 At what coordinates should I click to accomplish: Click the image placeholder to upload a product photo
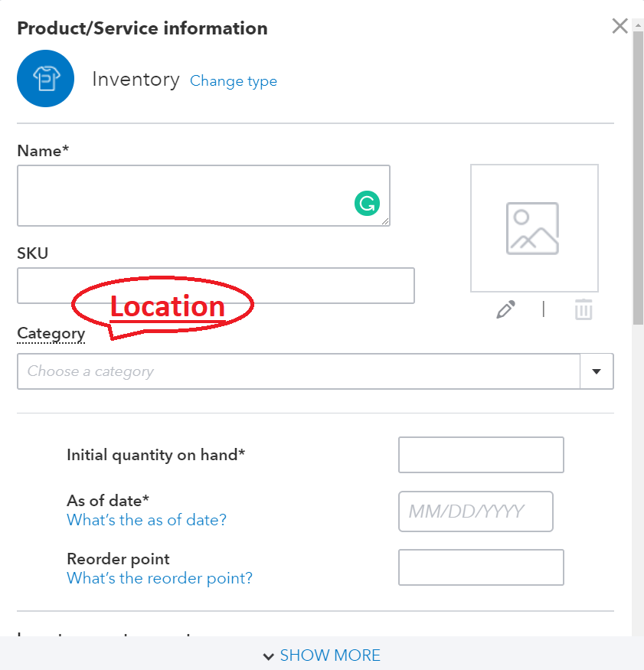tap(534, 227)
